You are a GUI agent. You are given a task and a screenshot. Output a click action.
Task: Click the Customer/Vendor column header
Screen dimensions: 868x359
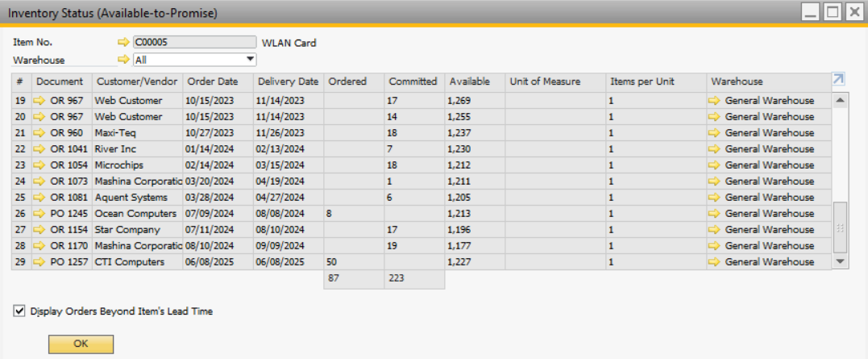tap(137, 81)
